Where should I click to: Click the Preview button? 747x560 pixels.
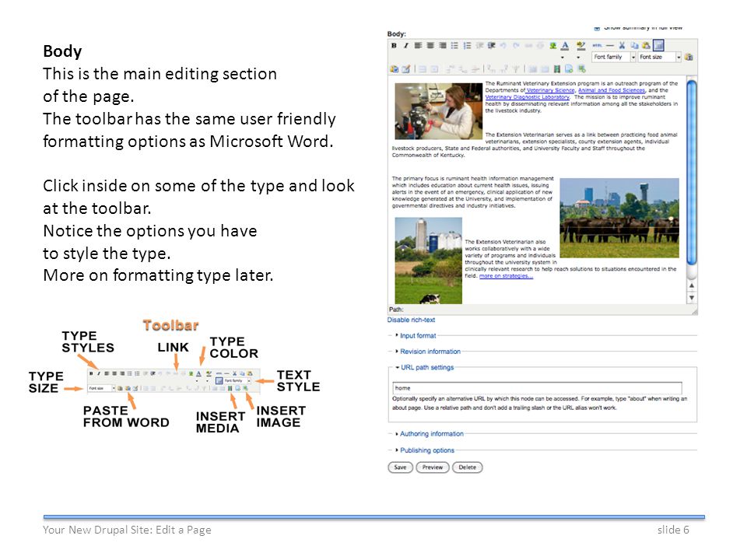point(433,467)
